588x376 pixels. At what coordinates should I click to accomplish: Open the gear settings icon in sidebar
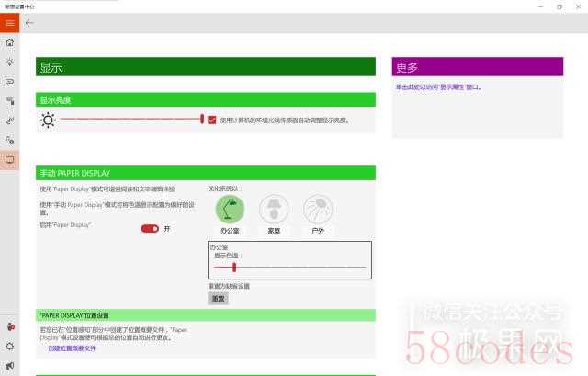pos(9,346)
